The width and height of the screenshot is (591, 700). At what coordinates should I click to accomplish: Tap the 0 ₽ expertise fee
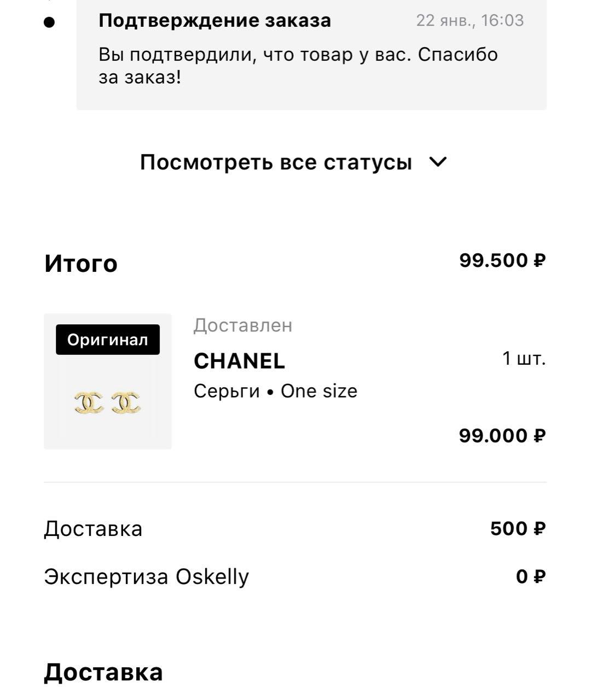531,576
